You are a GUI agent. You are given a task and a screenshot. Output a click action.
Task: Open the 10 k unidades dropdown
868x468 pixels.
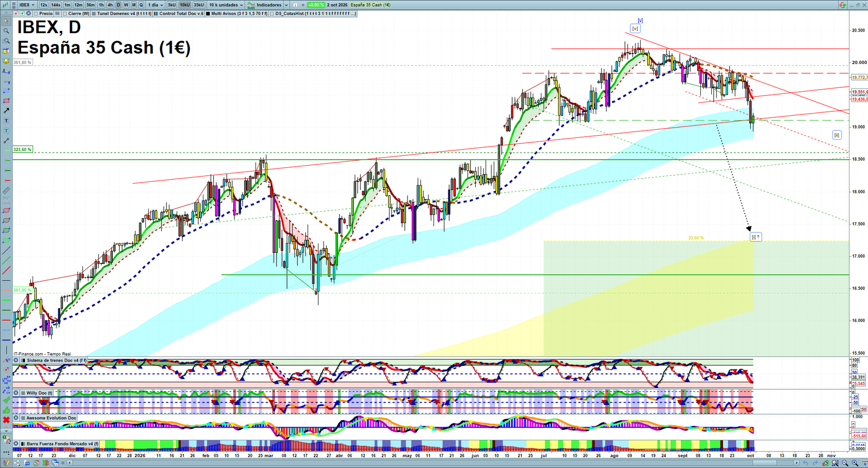coord(226,5)
